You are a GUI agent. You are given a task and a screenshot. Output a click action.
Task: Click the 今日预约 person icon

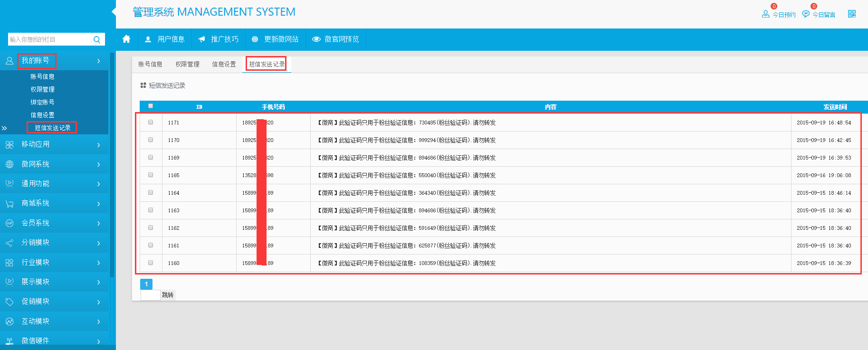click(765, 14)
